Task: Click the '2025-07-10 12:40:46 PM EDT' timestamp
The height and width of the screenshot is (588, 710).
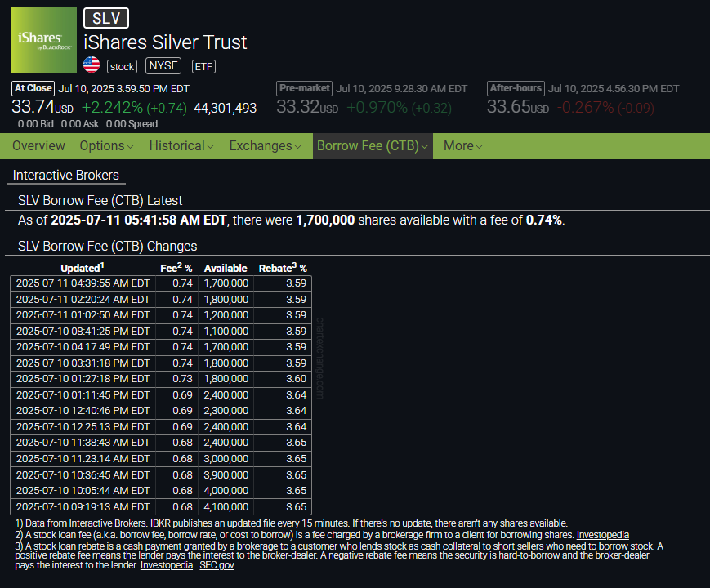Action: coord(83,411)
